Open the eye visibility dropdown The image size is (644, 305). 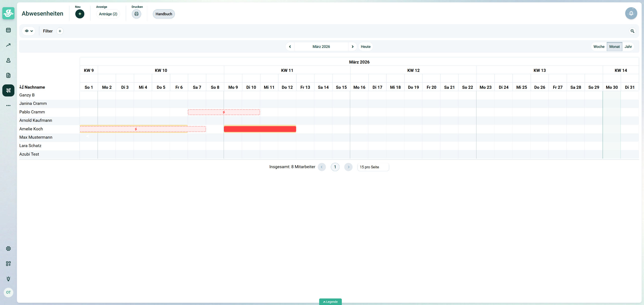click(29, 31)
